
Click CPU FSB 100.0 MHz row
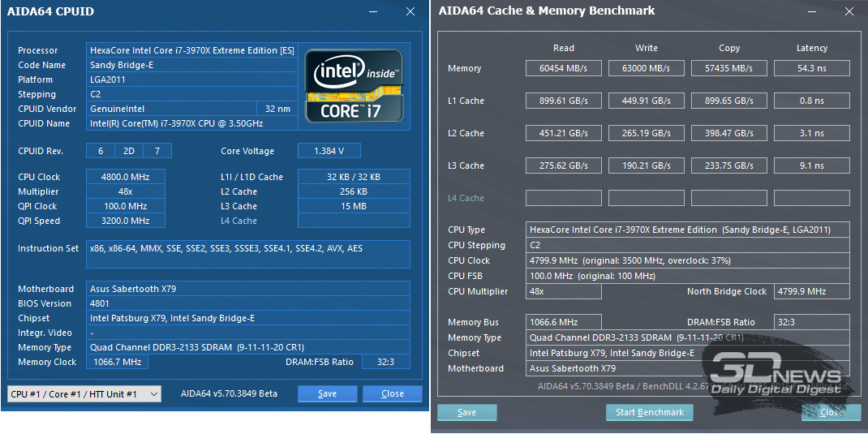click(688, 276)
